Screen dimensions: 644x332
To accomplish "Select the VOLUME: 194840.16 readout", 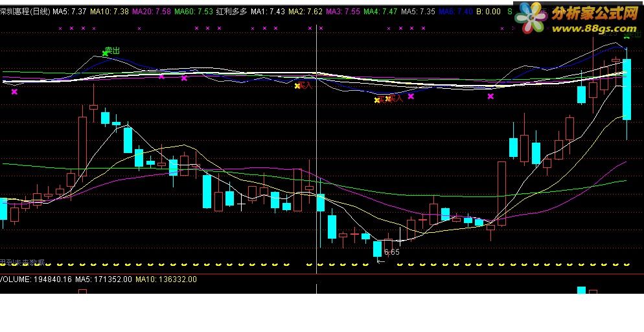I will pyautogui.click(x=36, y=279).
